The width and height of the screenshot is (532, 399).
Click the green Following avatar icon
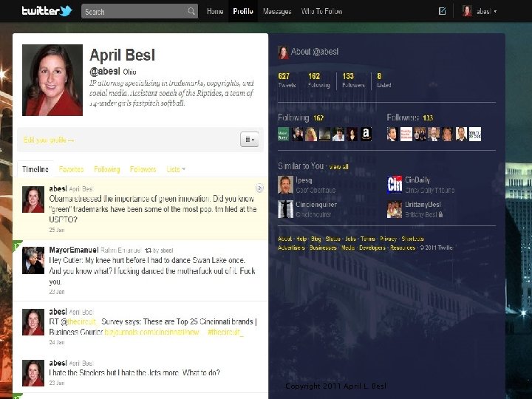tap(283, 134)
